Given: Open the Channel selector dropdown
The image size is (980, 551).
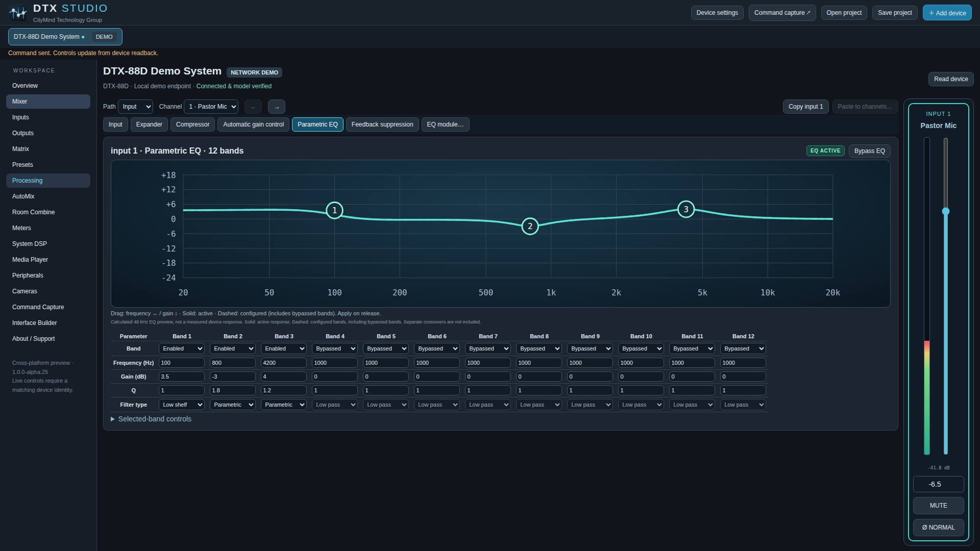Looking at the screenshot, I should pos(211,107).
